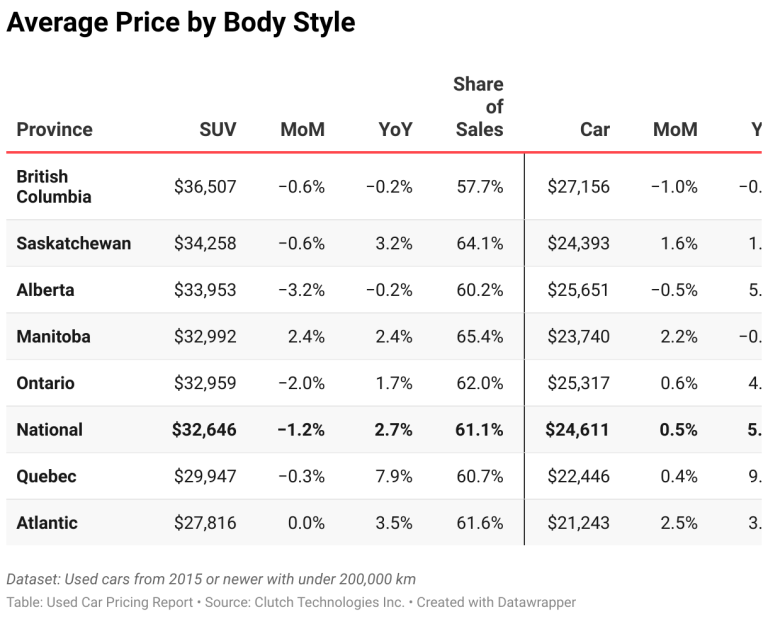Select the Saskatchewan row label

73,243
